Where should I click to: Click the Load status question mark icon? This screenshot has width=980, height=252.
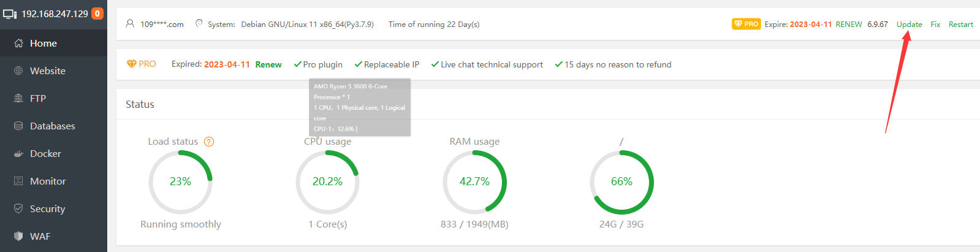(209, 142)
